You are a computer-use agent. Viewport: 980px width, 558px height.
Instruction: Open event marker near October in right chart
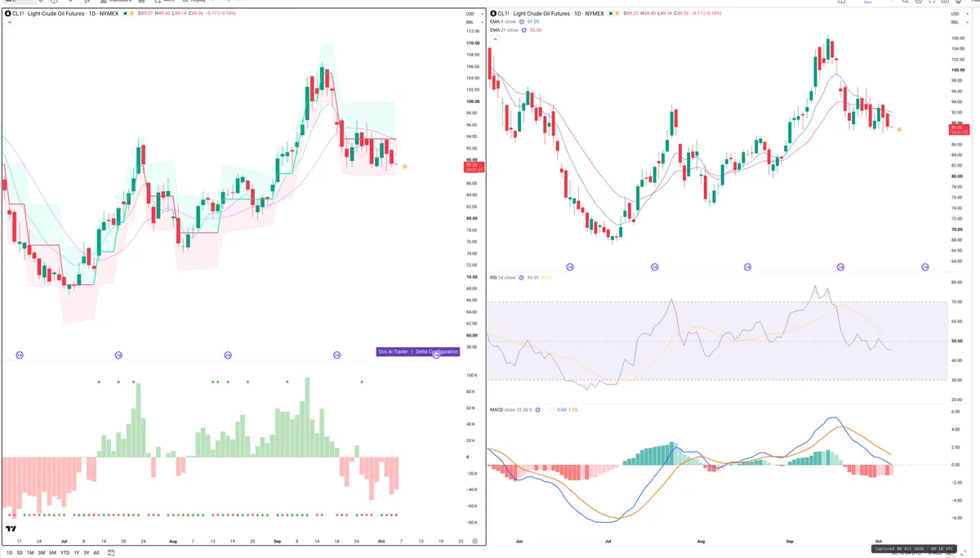pyautogui.click(x=925, y=266)
